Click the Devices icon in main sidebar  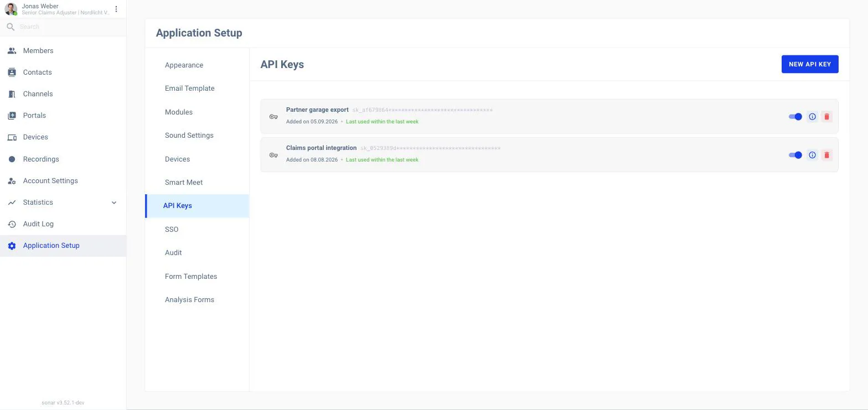[12, 137]
